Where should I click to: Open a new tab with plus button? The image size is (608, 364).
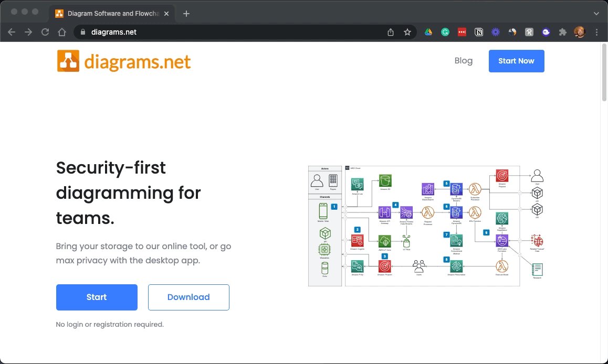pos(186,14)
